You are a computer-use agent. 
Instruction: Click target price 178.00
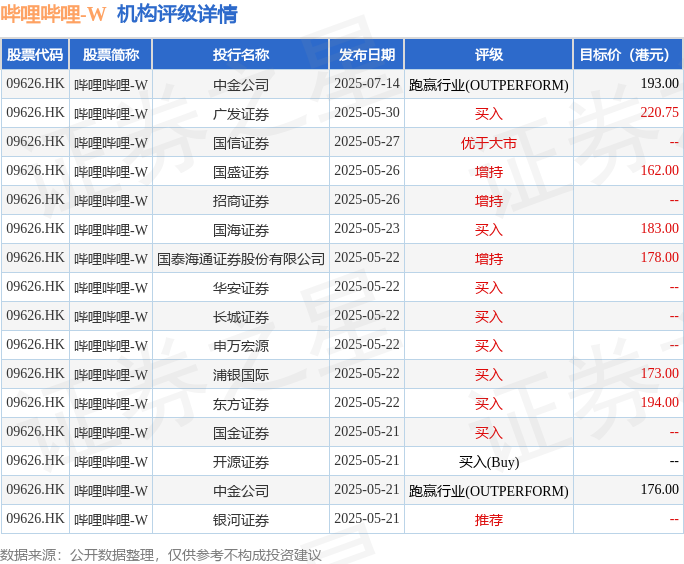(660, 257)
